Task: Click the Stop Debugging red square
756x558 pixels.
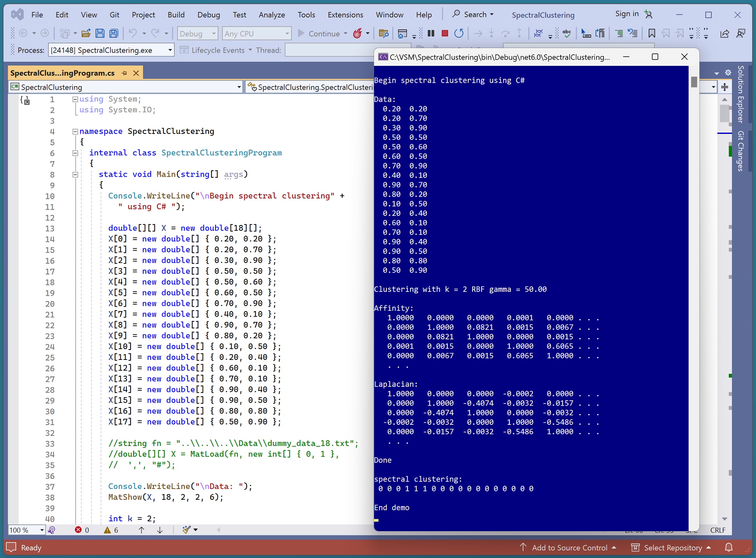Action: (x=445, y=33)
